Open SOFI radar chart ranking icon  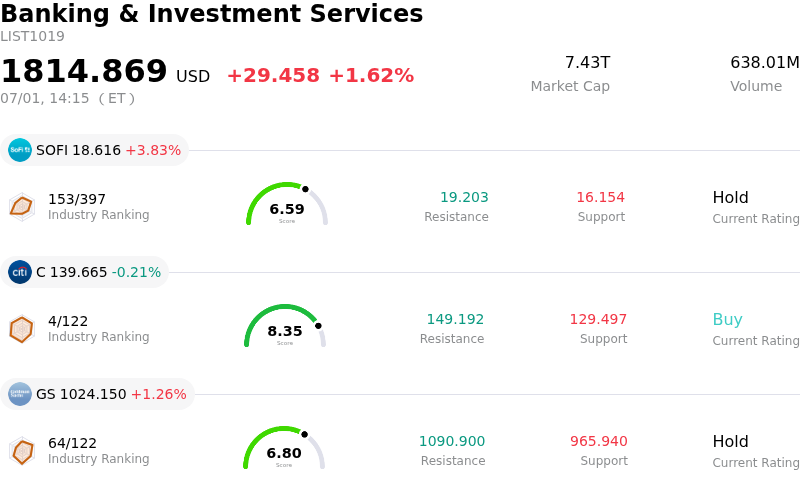click(22, 207)
